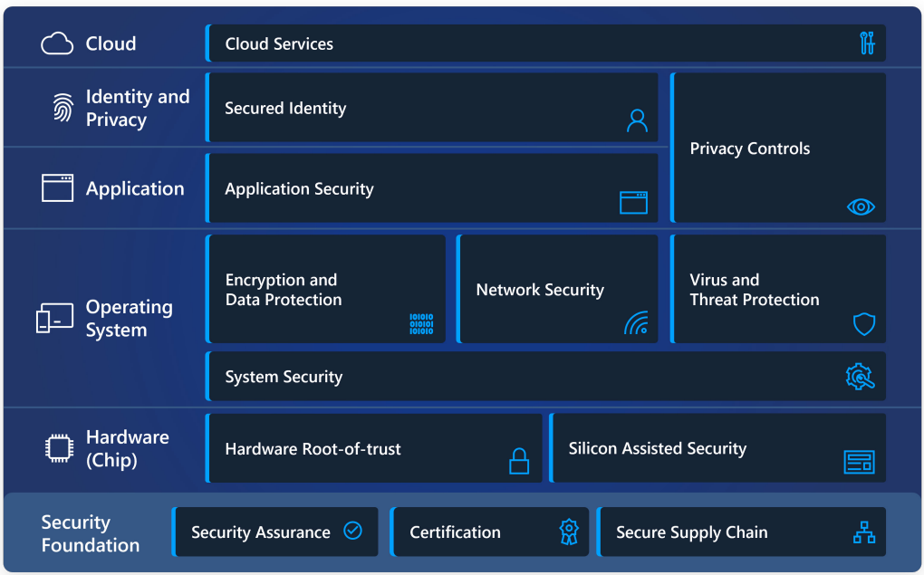The image size is (924, 575).
Task: Select the Application Security tile
Action: coord(432,188)
